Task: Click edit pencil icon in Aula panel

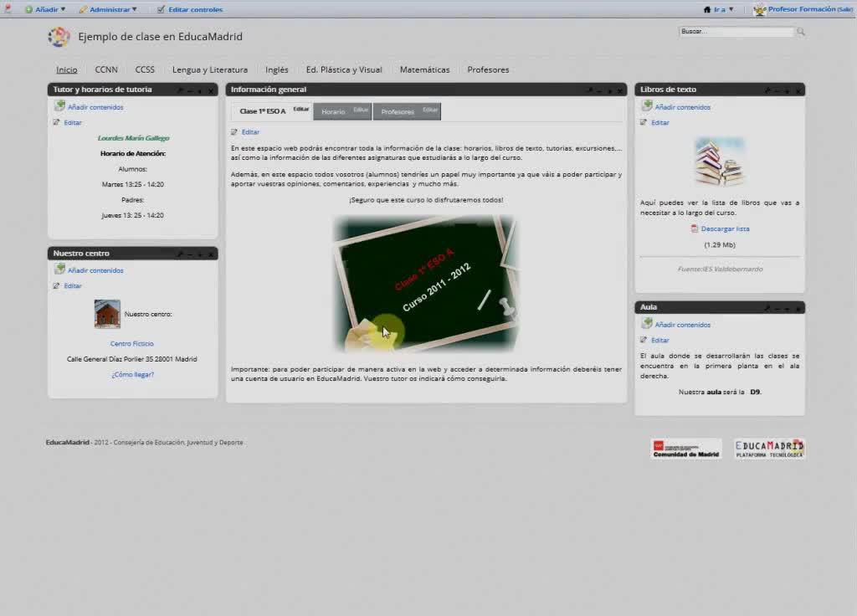Action: coord(644,340)
